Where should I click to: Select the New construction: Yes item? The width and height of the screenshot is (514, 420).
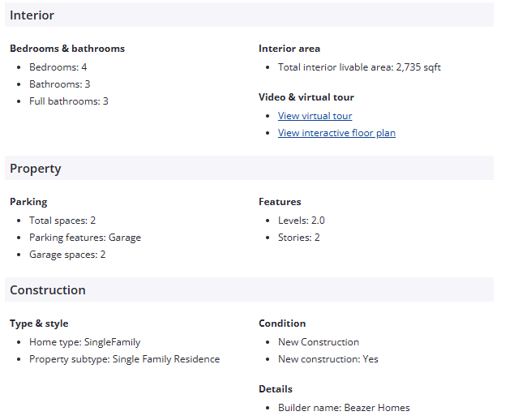[328, 359]
